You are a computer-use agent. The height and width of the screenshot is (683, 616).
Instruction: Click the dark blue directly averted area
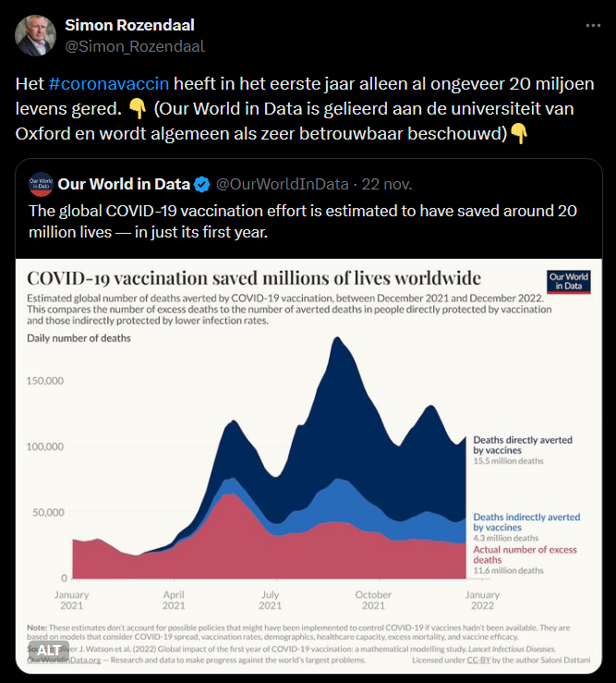[x=344, y=414]
